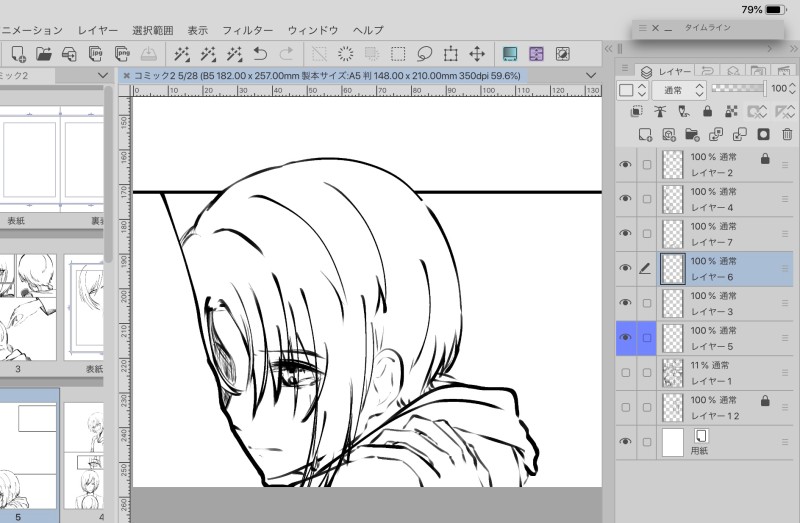Image resolution: width=800 pixels, height=523 pixels.
Task: Toggle Lock transparent pixels icon
Action: pyautogui.click(x=731, y=111)
